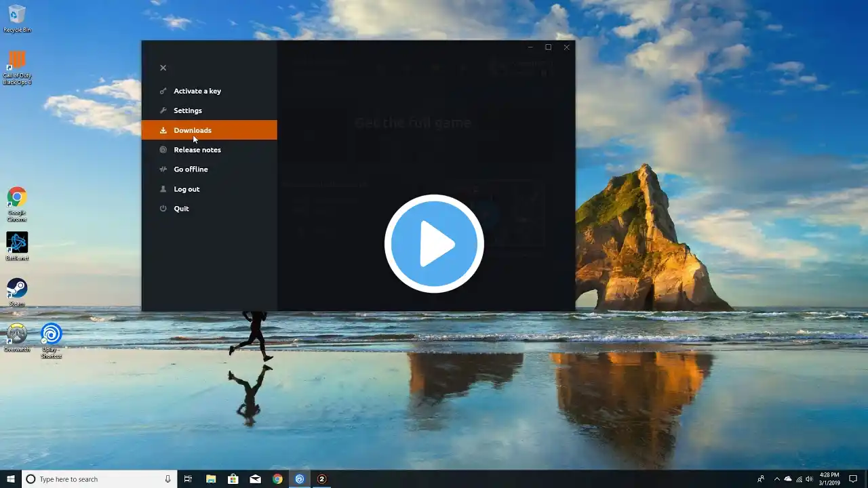Close the Uplay side menu with the X
Image resolution: width=868 pixels, height=488 pixels.
click(x=163, y=68)
